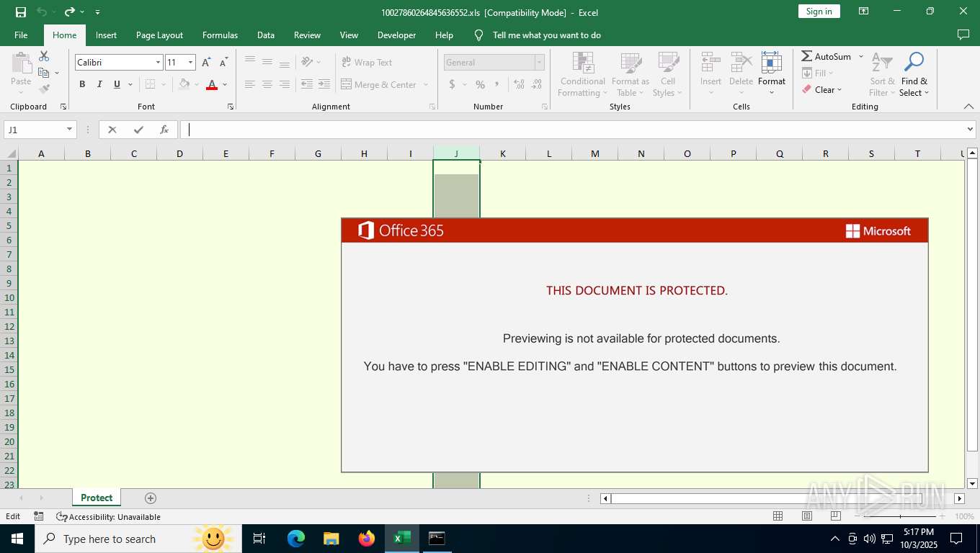Open Conditional Formatting

click(x=583, y=74)
